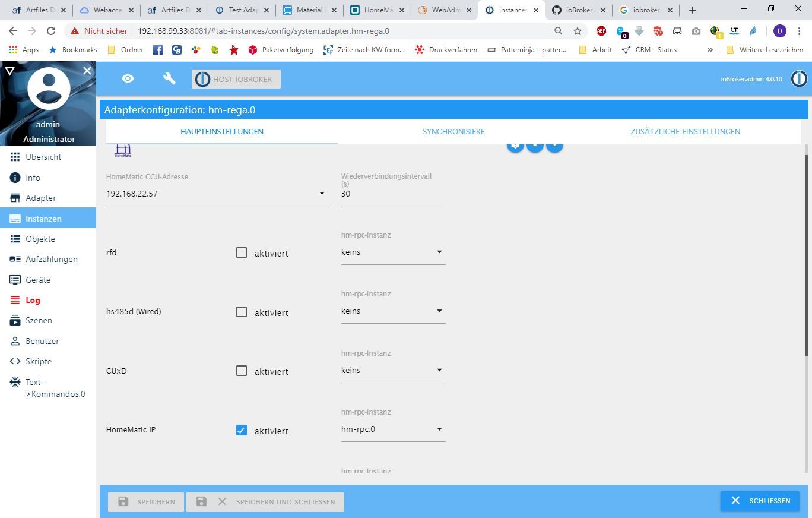
Task: Close the sidebar with the X icon
Action: coord(87,71)
